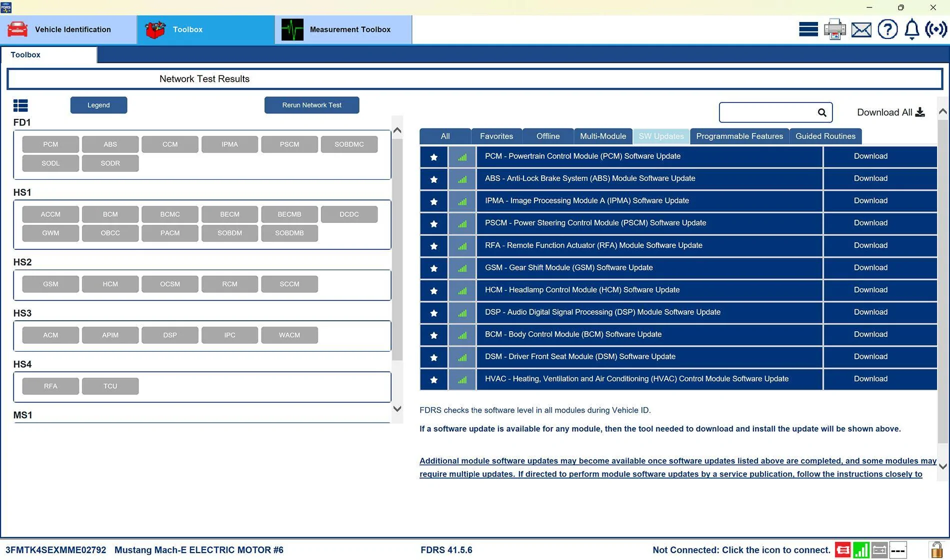Click the gray battery voltage icon
Viewport: 950px width, 560px height.
pos(879,550)
